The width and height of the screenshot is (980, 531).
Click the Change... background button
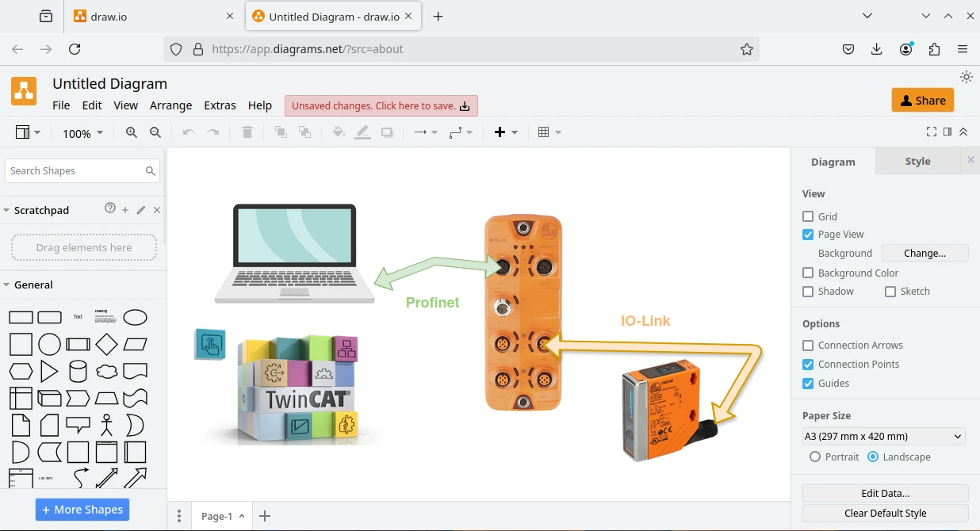[x=924, y=253]
